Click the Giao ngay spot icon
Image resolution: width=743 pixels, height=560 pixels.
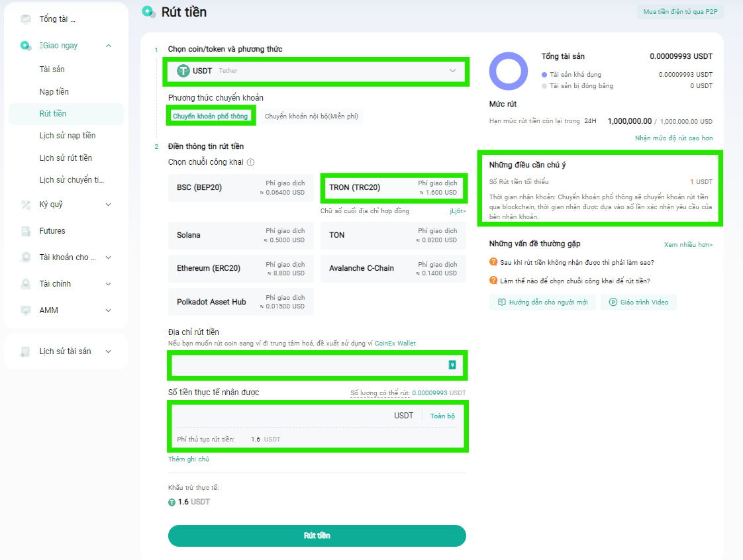[25, 46]
